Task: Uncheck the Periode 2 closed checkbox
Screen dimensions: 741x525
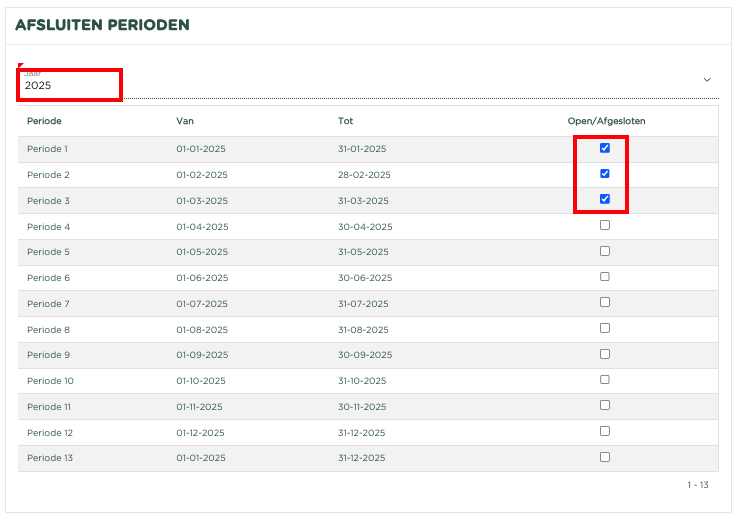Action: pyautogui.click(x=604, y=173)
